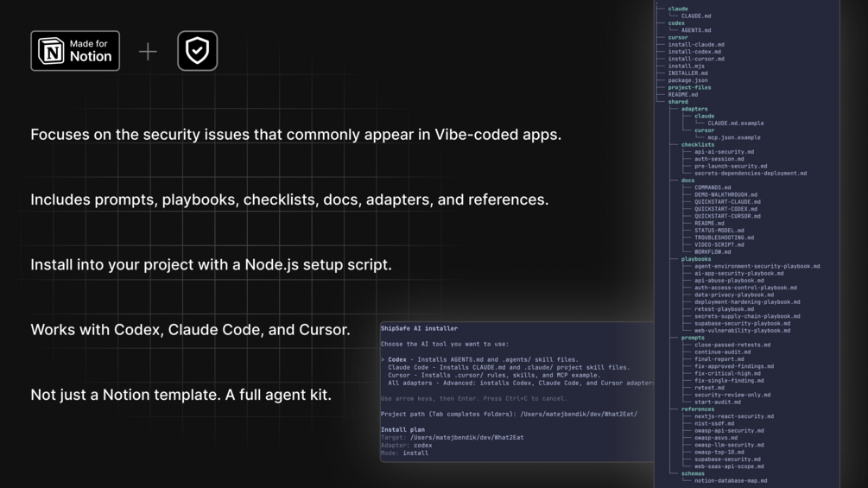868x488 pixels.
Task: Collapse the prompts folder
Action: pos(693,338)
